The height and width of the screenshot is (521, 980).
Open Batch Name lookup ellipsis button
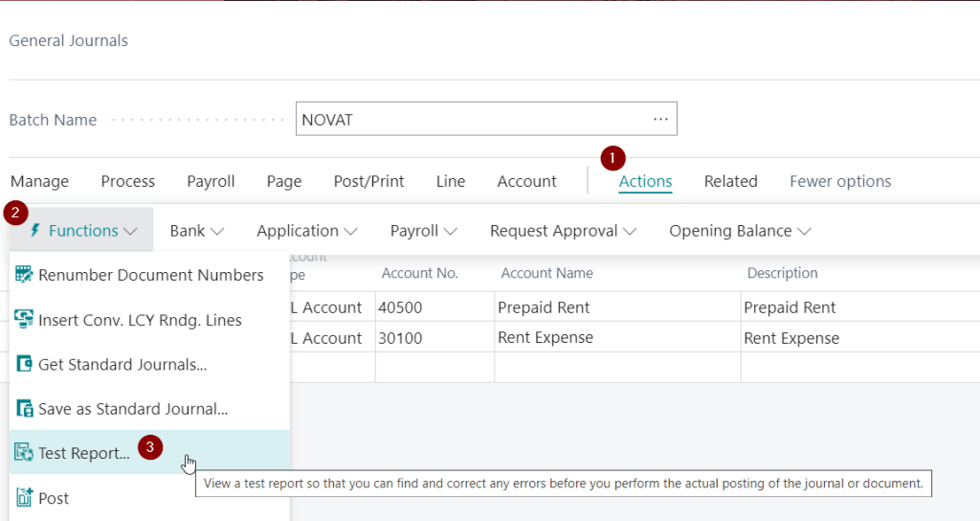point(660,120)
